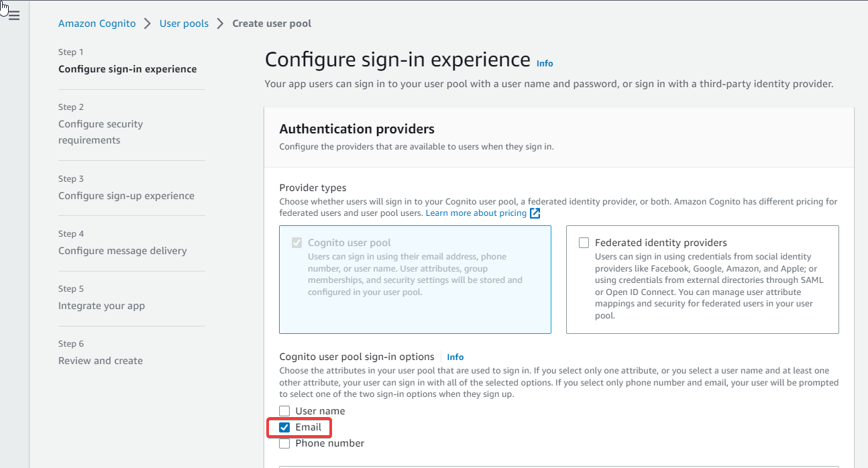868x468 pixels.
Task: Select Integrate your app step
Action: click(x=101, y=306)
